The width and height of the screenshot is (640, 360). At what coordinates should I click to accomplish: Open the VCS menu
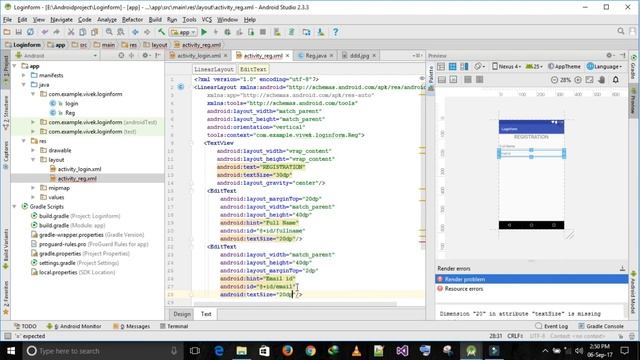(x=207, y=20)
